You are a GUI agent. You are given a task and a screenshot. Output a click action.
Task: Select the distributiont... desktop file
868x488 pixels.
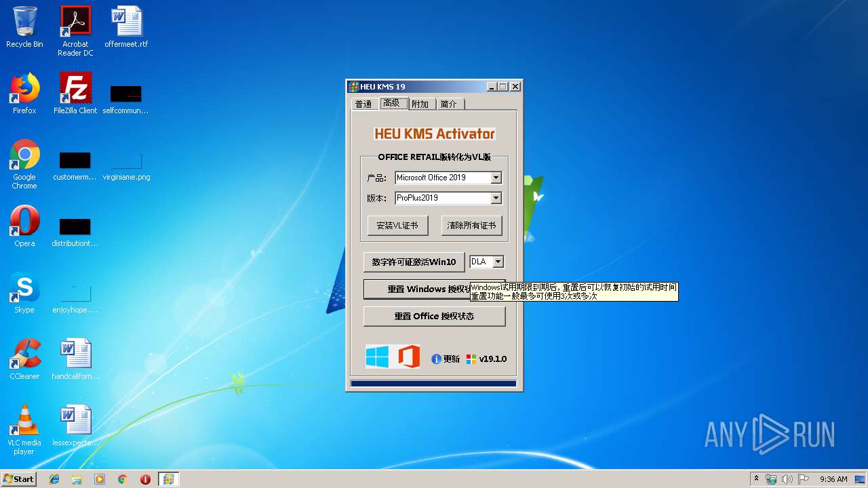[x=75, y=232]
